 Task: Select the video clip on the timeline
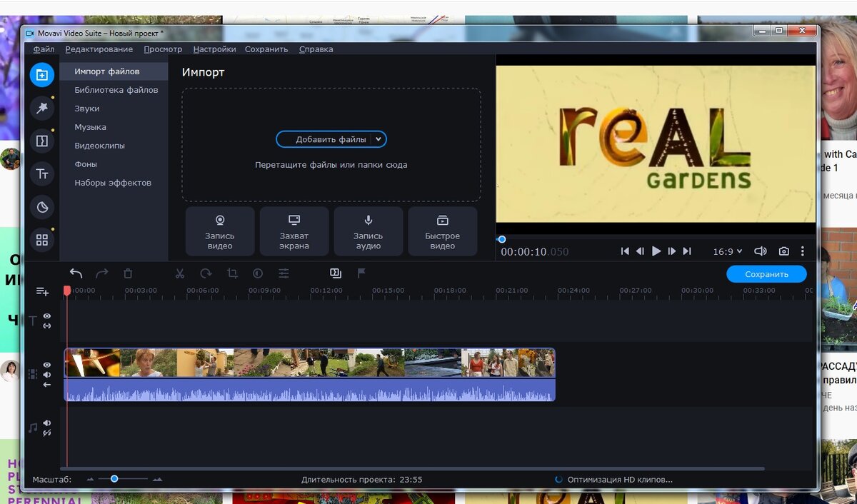(x=310, y=363)
